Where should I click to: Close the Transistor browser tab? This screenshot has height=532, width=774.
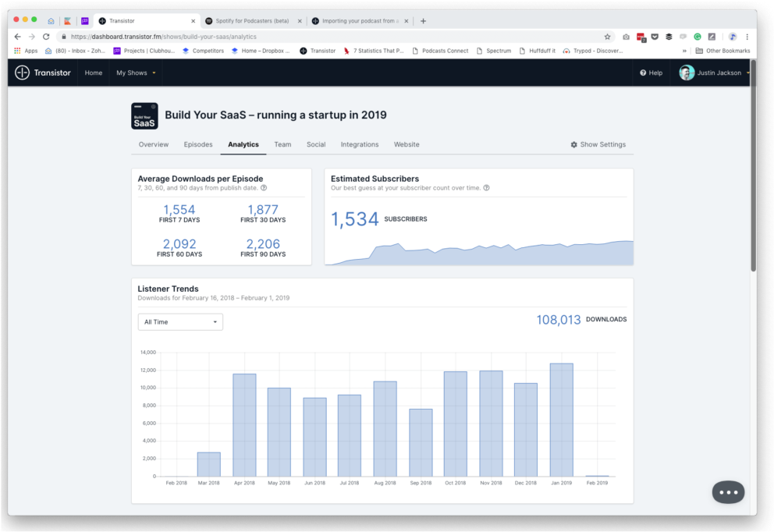(x=193, y=21)
